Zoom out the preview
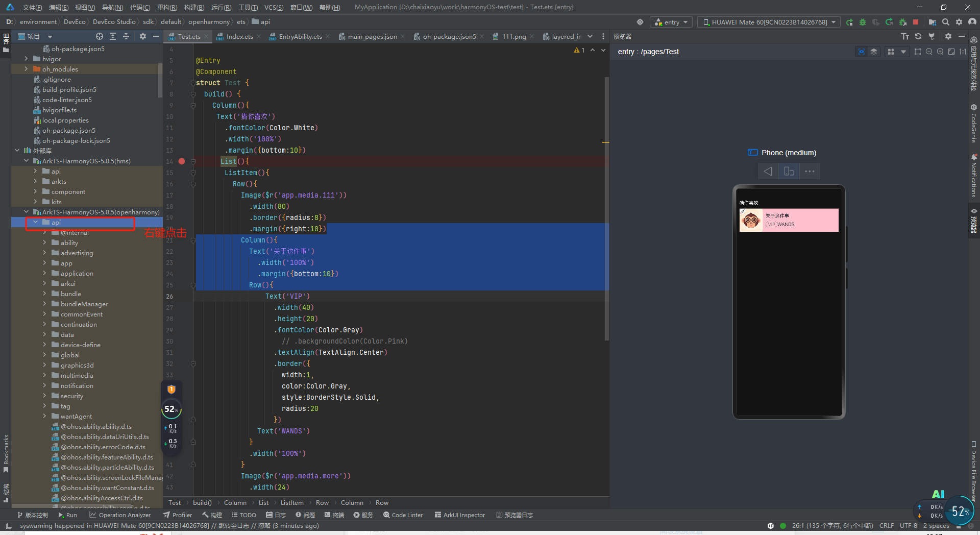This screenshot has height=535, width=980. [x=929, y=52]
